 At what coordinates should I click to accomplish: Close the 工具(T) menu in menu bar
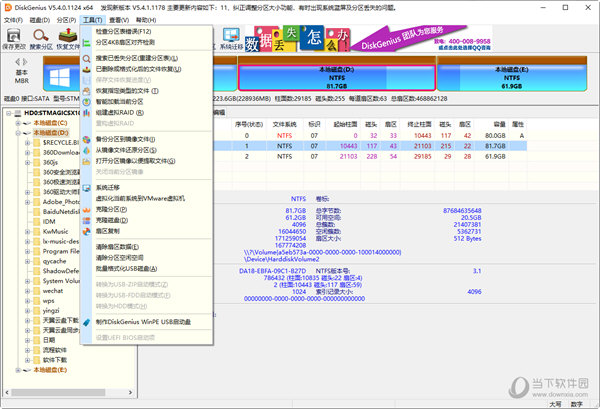93,20
